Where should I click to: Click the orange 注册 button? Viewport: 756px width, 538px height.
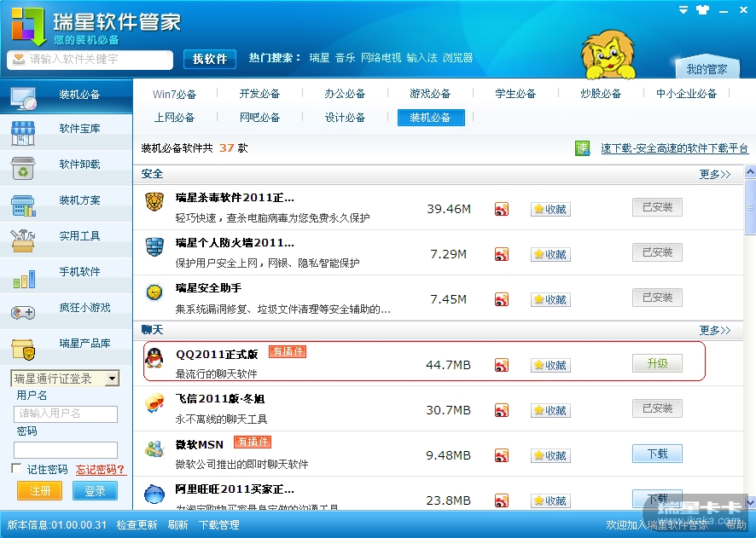[39, 491]
